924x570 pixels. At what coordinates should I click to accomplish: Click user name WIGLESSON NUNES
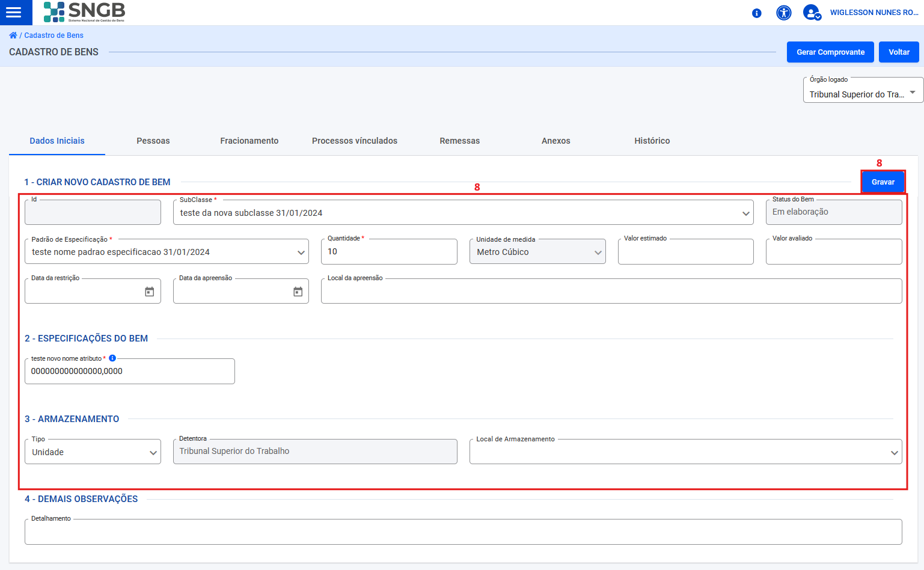[x=874, y=13]
